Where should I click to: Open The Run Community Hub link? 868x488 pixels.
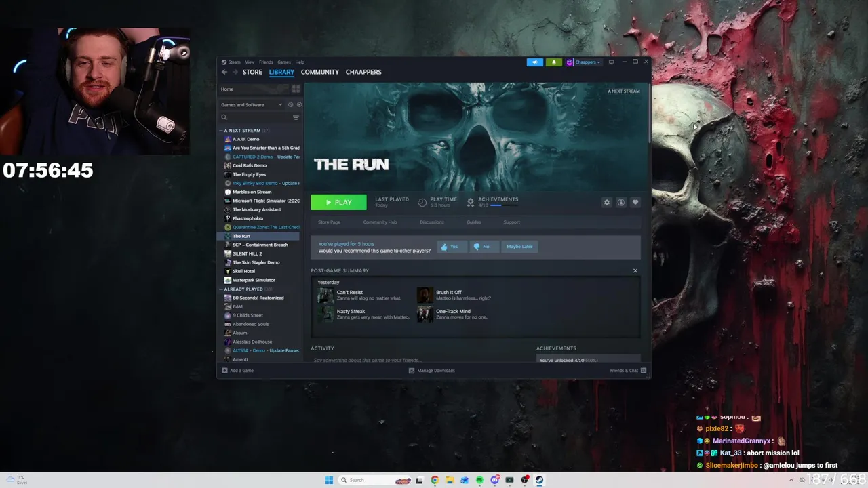(380, 222)
